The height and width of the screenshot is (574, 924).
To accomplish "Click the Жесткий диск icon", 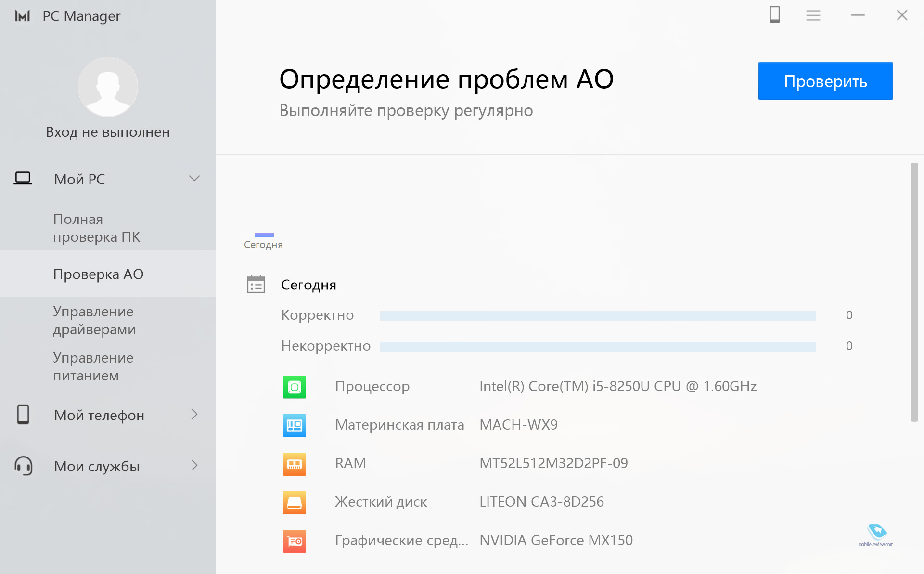I will 295,502.
